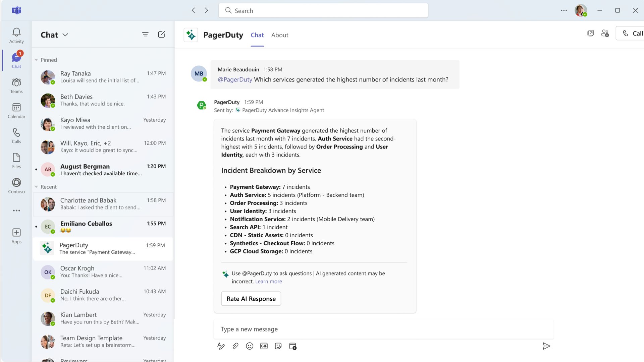Click the PagerDuty app logo in header
Viewport: 644px width, 362px height.
(x=191, y=35)
